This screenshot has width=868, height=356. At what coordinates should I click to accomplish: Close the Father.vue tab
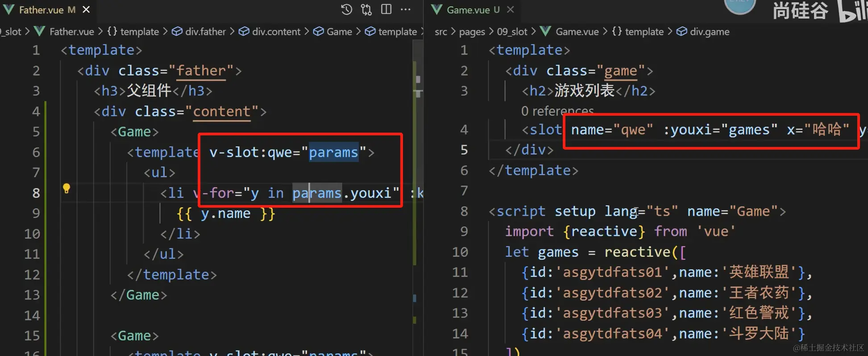87,9
